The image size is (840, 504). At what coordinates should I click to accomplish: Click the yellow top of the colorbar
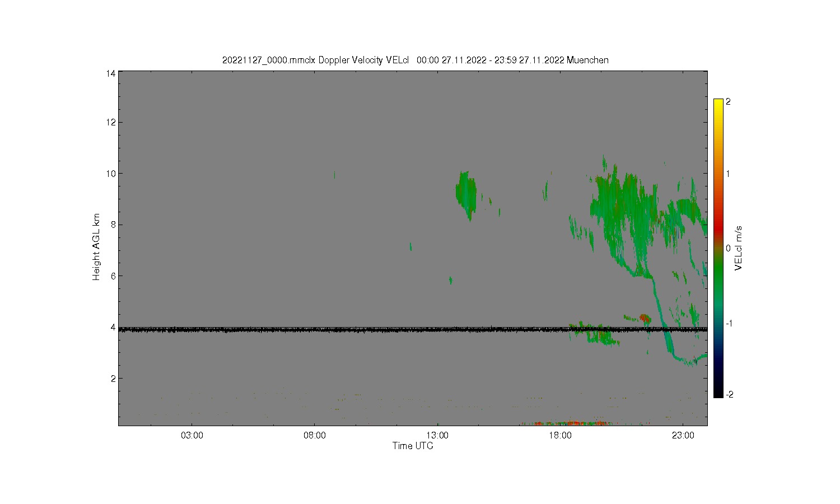718,104
